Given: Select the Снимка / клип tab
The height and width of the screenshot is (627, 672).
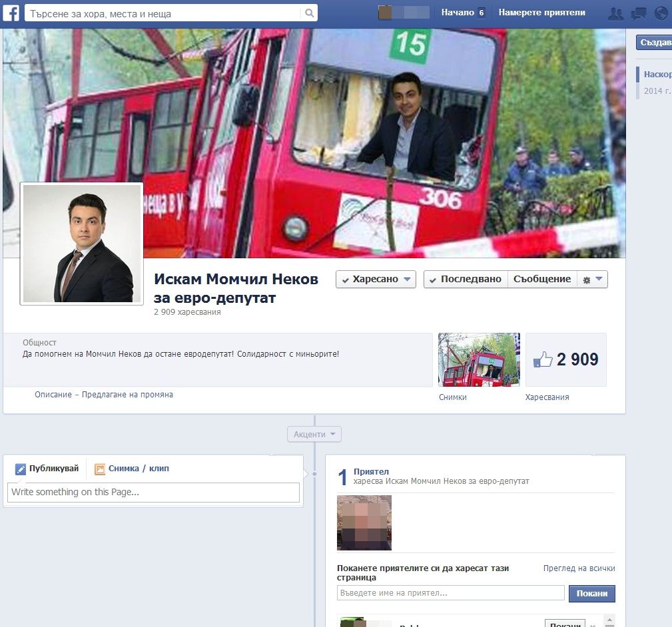Looking at the screenshot, I should coord(132,469).
